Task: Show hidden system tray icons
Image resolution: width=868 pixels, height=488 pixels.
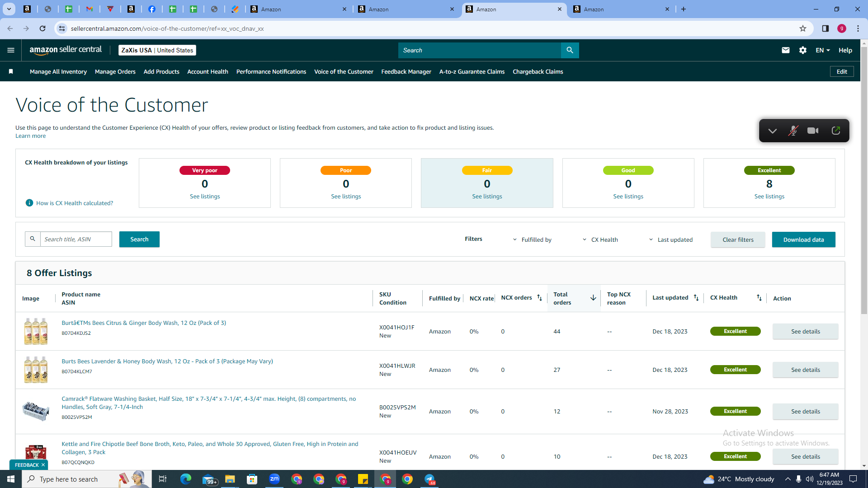Action: click(788, 479)
